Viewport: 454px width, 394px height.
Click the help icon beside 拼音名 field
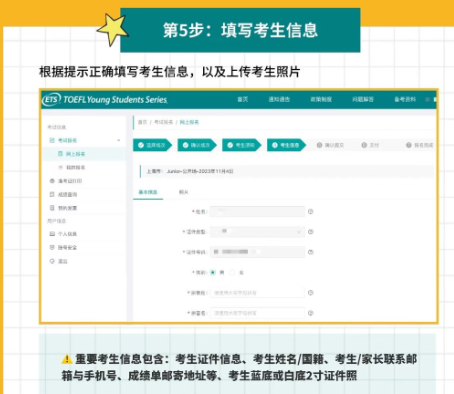tap(311, 313)
